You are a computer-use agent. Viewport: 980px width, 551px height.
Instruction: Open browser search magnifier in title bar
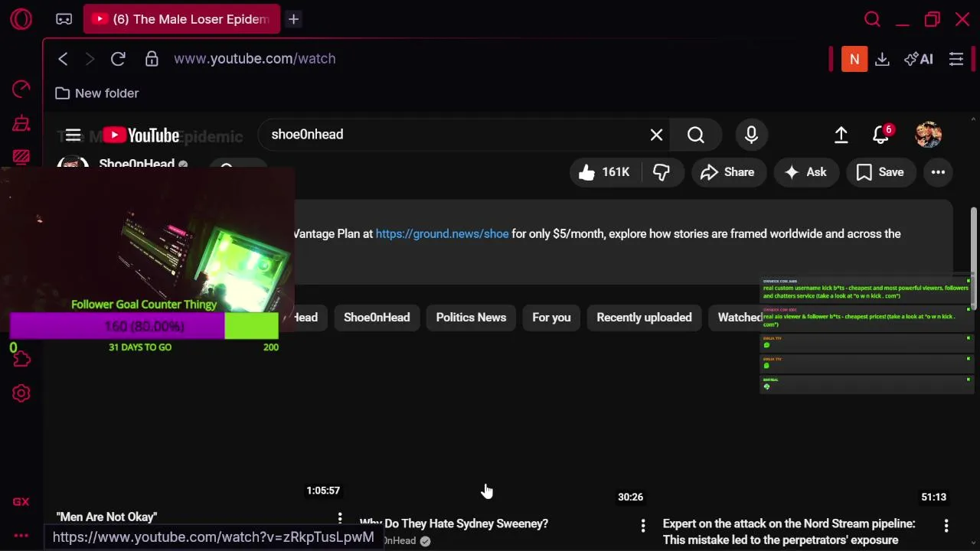[872, 19]
